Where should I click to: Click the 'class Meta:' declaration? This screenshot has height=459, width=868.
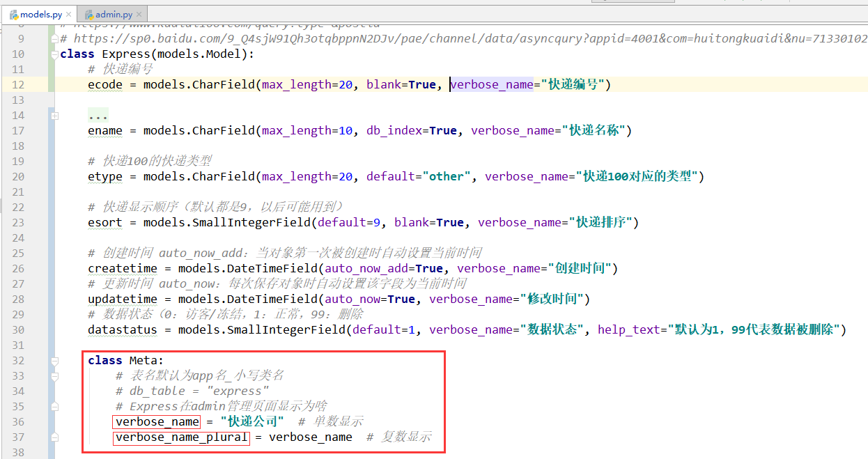[x=126, y=361]
